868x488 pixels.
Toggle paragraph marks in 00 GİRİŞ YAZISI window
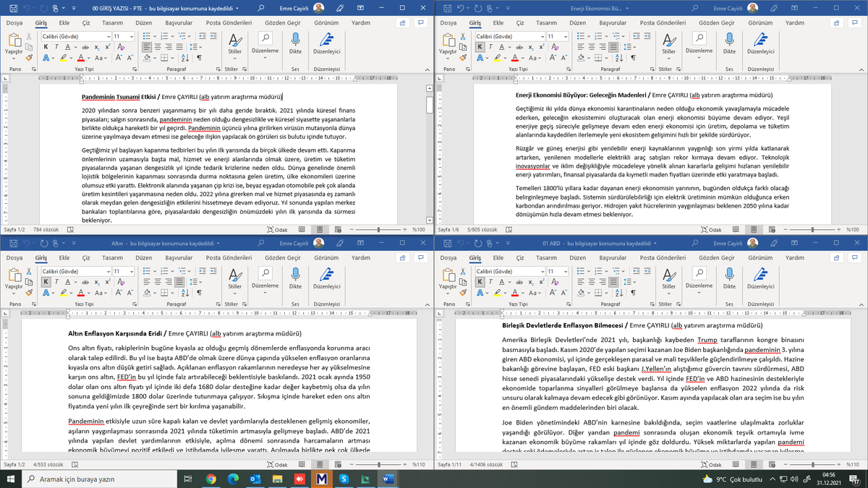pos(200,57)
